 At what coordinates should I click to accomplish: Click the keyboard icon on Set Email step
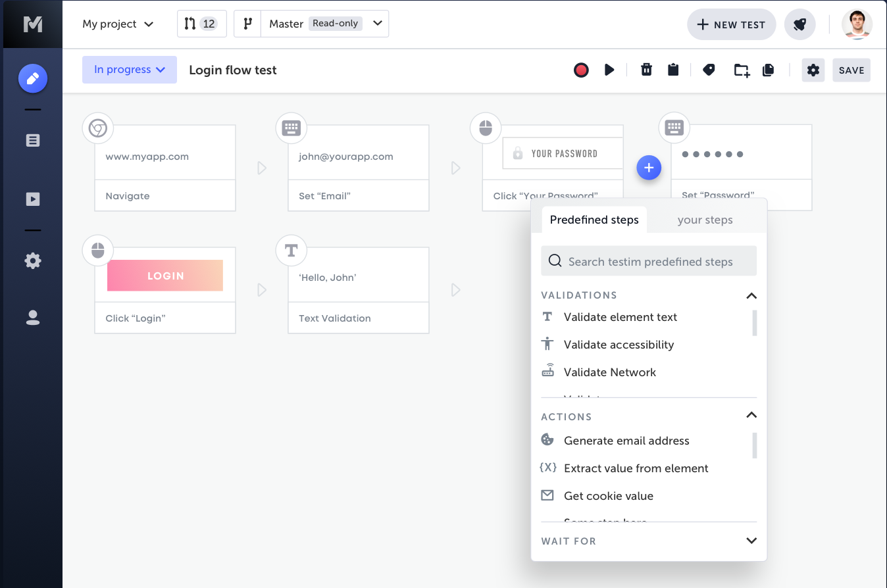pos(291,128)
